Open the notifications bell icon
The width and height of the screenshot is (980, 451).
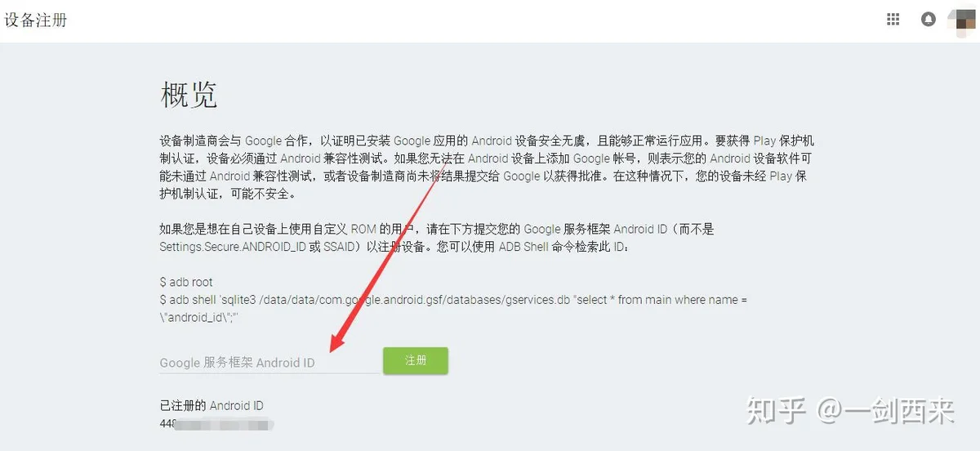(929, 20)
